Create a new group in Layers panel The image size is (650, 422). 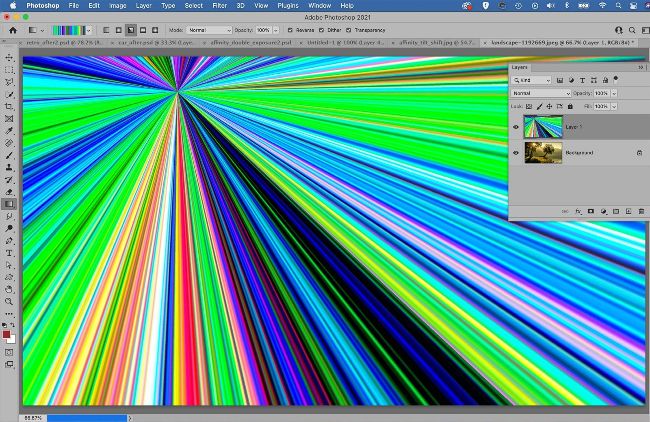point(616,211)
